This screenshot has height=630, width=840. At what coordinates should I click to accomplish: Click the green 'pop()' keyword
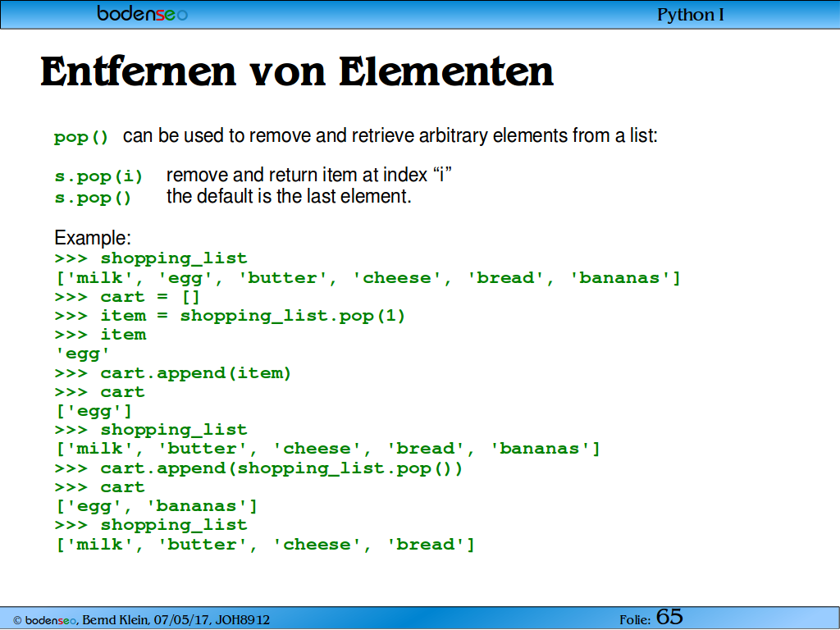pos(81,137)
